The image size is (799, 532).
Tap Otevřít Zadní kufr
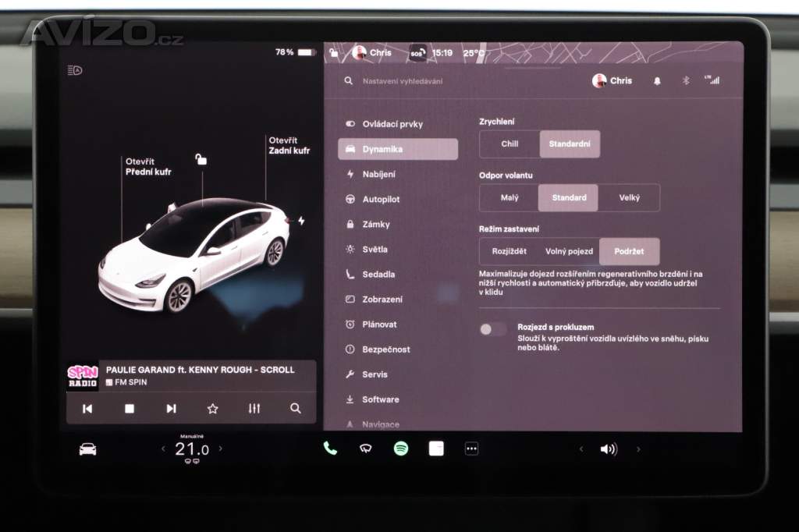pyautogui.click(x=289, y=146)
